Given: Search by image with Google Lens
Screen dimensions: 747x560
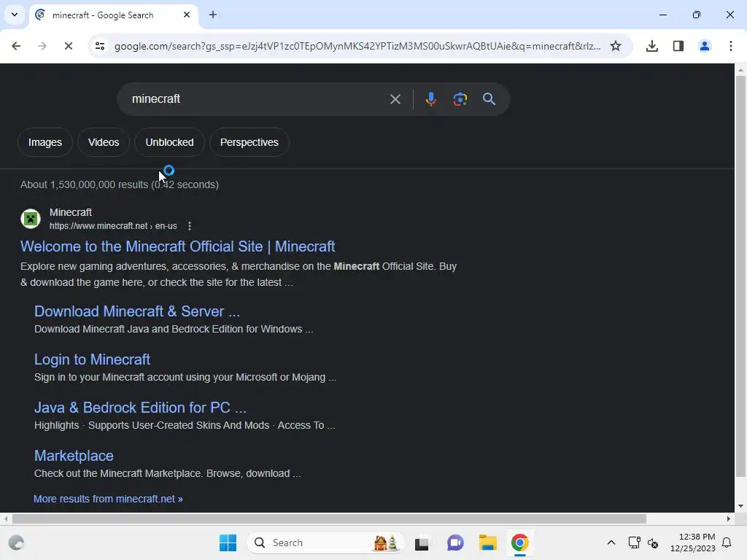Looking at the screenshot, I should click(x=460, y=99).
